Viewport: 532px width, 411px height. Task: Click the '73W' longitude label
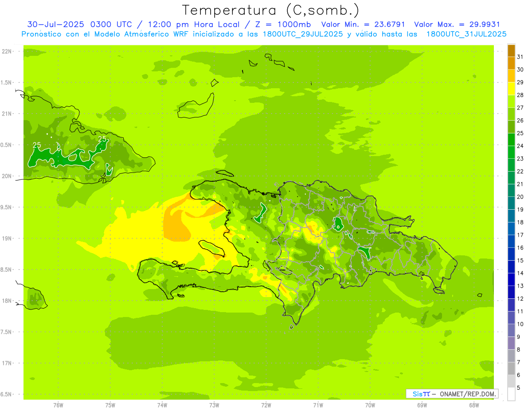(214, 405)
